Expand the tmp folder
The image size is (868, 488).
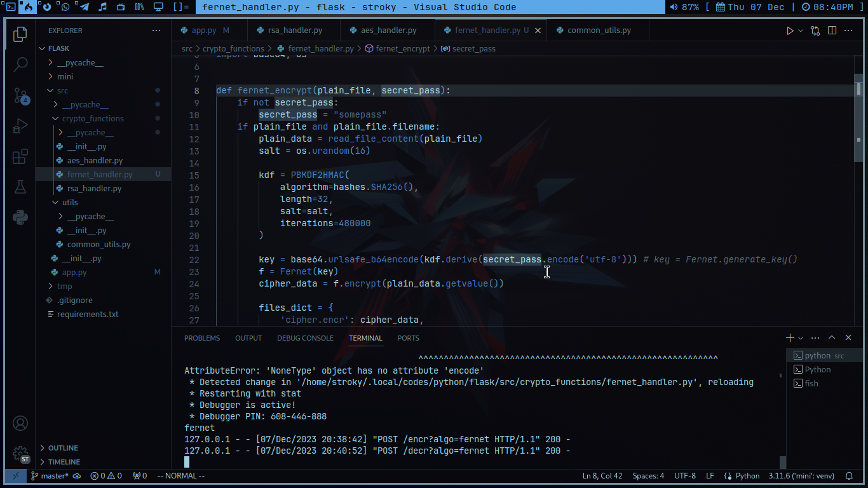tap(64, 287)
